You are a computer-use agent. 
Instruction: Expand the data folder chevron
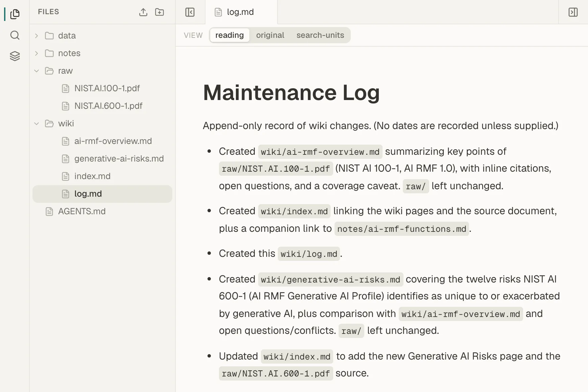(36, 35)
